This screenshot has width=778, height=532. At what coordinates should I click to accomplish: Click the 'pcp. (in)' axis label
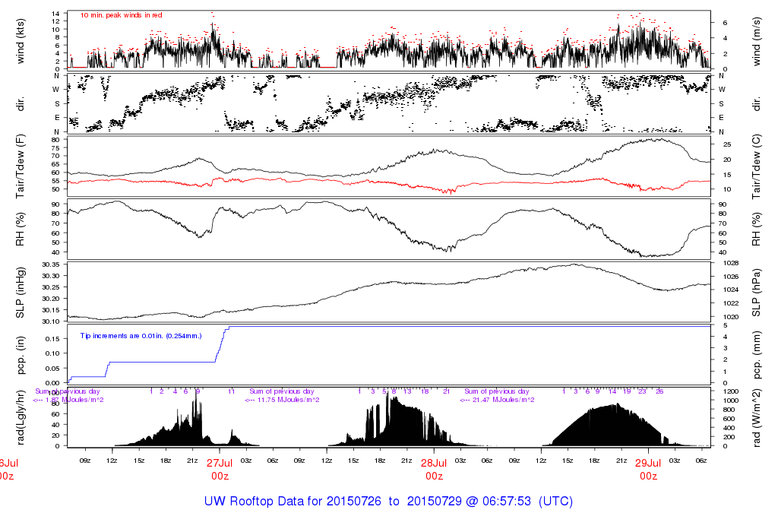coord(21,356)
